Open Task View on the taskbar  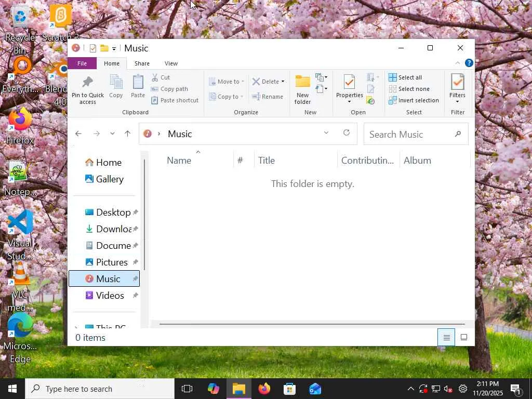click(187, 389)
